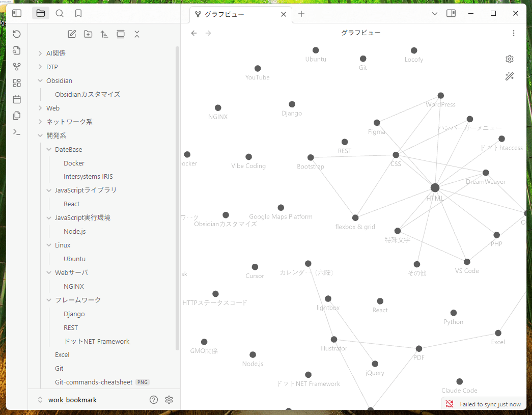The width and height of the screenshot is (532, 415).
Task: Open a new tab with plus
Action: tap(301, 14)
